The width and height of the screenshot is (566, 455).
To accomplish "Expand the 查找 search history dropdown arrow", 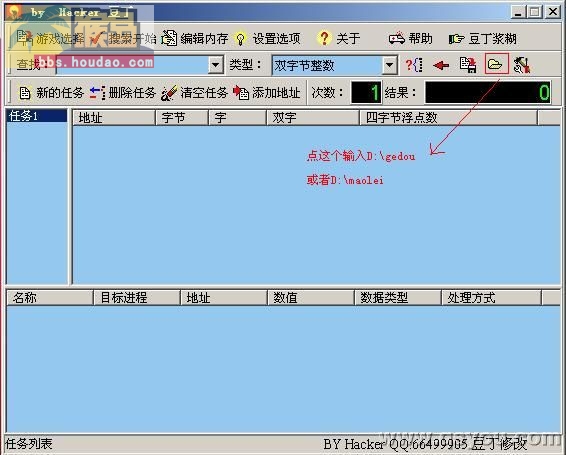I will point(215,65).
